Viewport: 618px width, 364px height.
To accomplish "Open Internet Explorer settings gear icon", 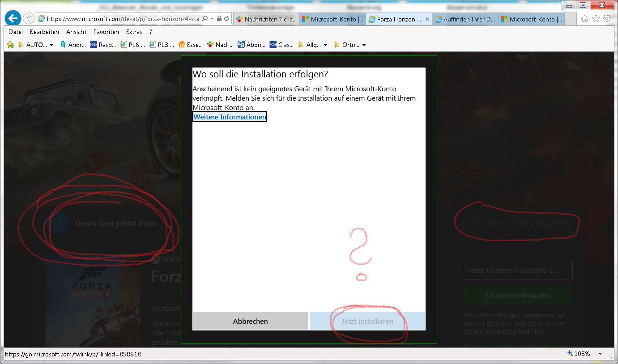I will (606, 19).
